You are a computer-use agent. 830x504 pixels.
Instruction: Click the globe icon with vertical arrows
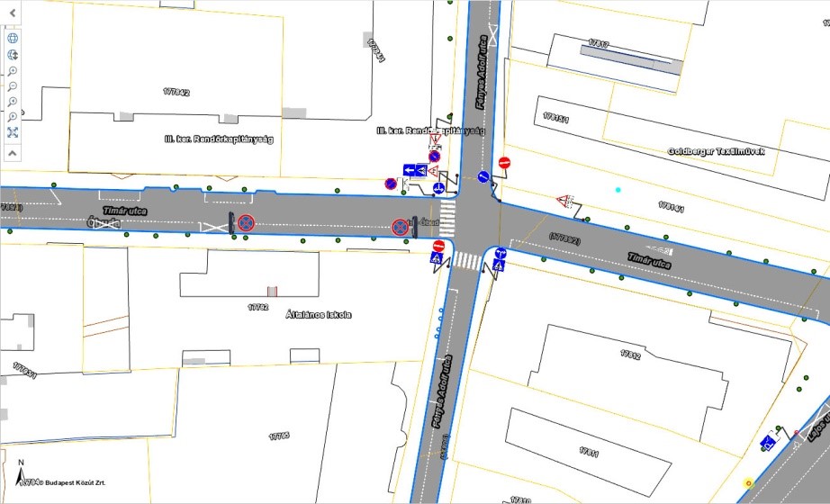point(13,55)
